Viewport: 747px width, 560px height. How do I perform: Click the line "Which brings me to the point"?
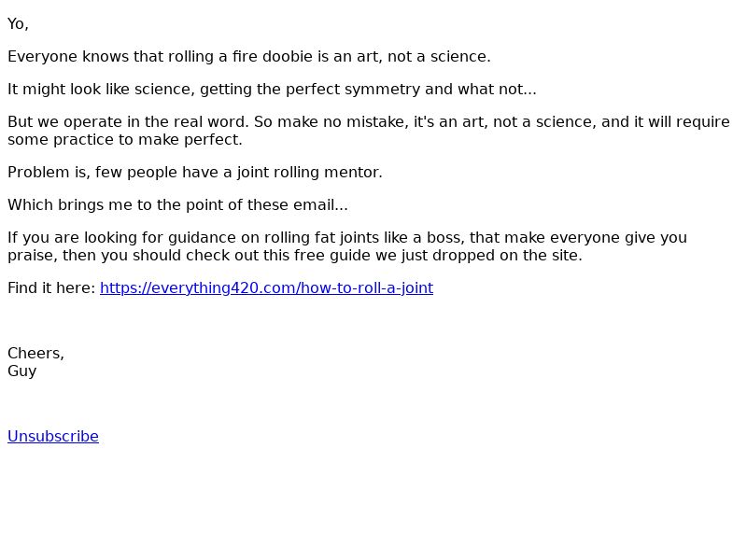pyautogui.click(x=177, y=205)
